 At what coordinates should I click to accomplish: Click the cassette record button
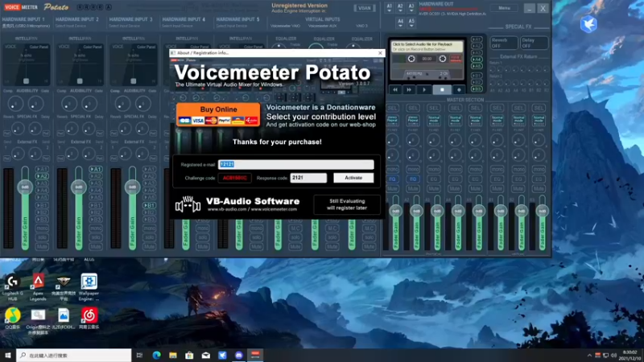tap(459, 89)
